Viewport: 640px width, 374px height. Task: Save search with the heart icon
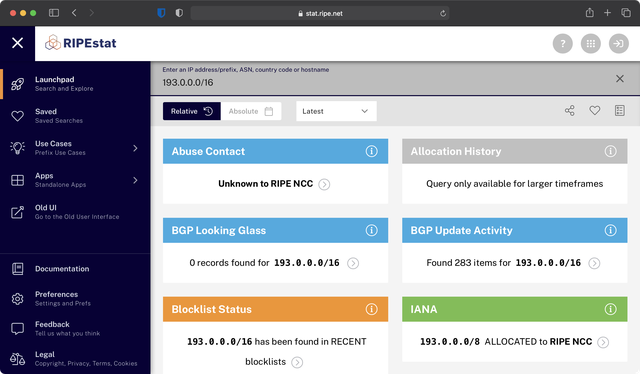tap(595, 111)
